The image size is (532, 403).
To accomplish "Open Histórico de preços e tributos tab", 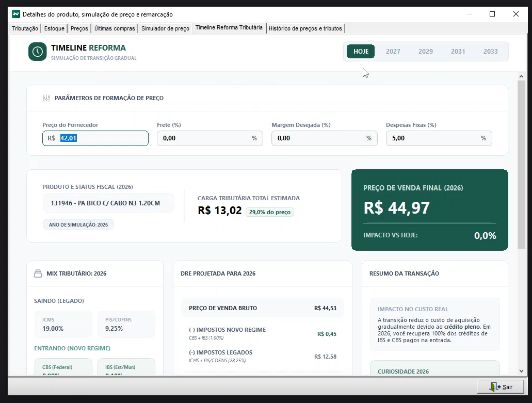I will pyautogui.click(x=305, y=28).
